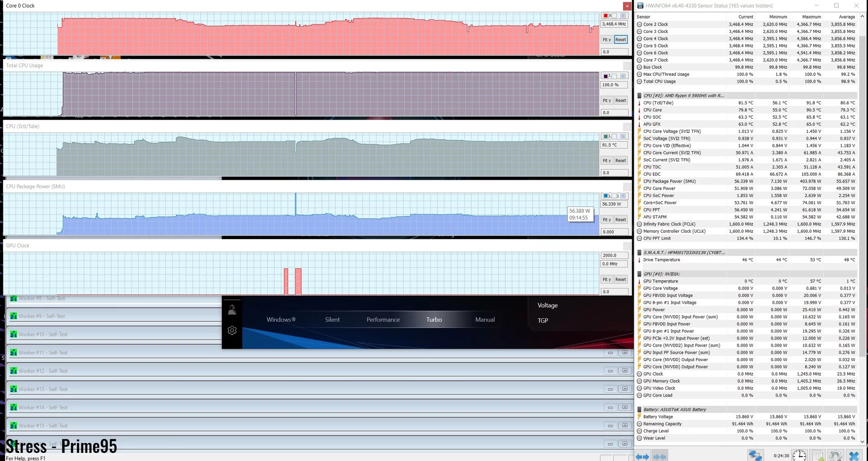Screen dimensions: 868x461
Task: Select Turbo operating mode
Action: pyautogui.click(x=434, y=320)
